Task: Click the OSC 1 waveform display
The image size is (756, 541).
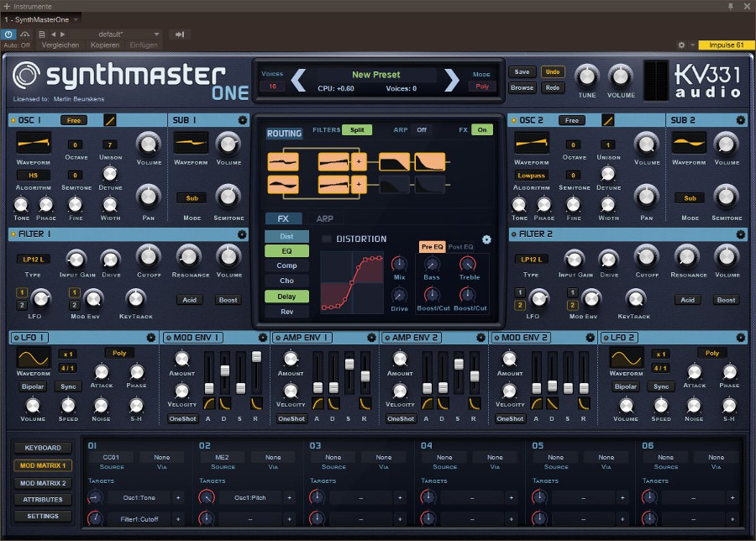Action: 34,143
